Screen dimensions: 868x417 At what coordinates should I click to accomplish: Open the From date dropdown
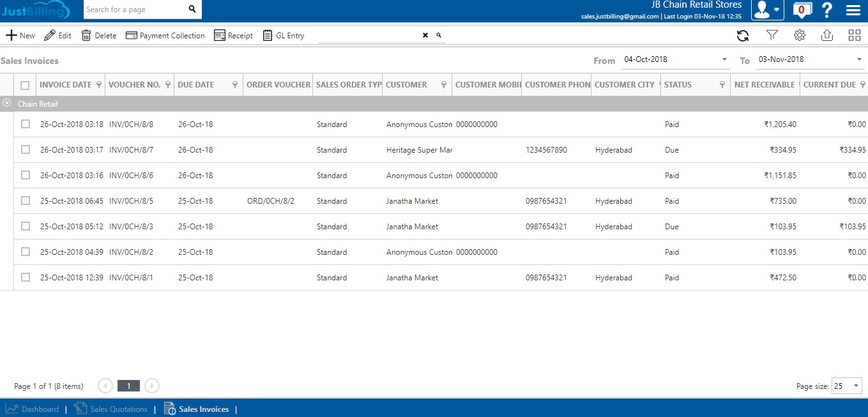[x=724, y=59]
